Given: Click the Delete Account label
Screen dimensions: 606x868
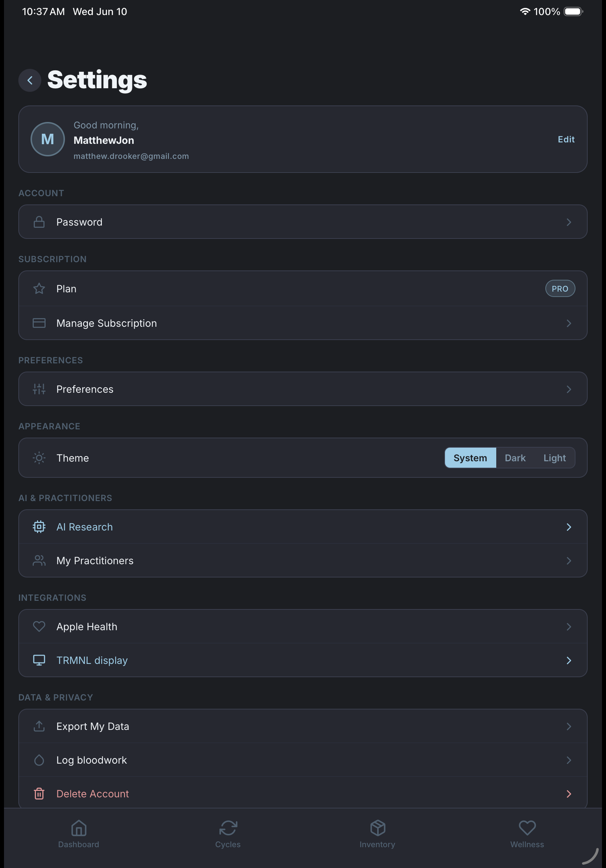Looking at the screenshot, I should (x=93, y=793).
